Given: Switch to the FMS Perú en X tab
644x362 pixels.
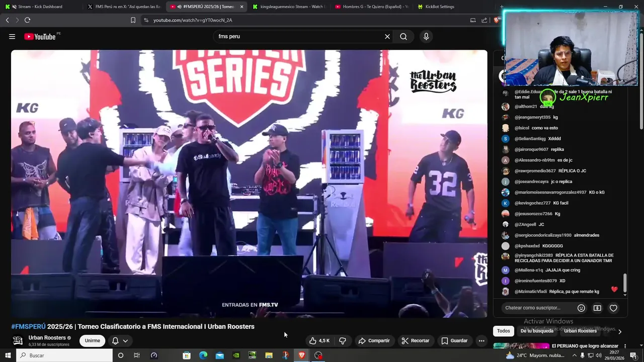Looking at the screenshot, I should point(124,7).
